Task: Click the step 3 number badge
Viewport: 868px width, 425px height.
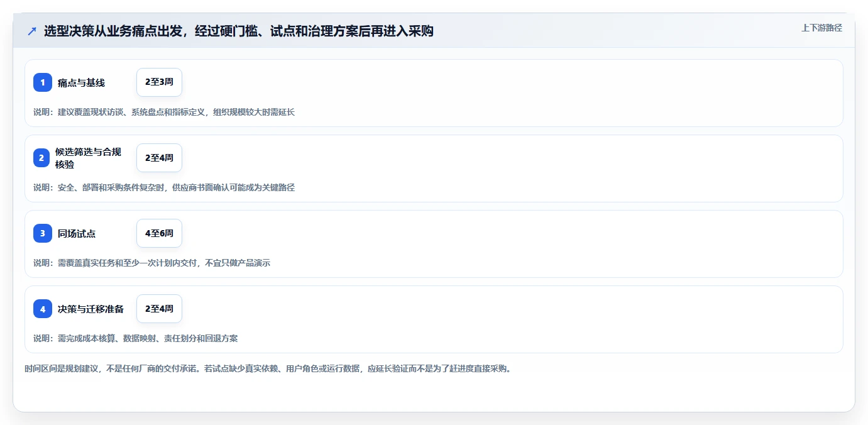Action: click(x=43, y=233)
